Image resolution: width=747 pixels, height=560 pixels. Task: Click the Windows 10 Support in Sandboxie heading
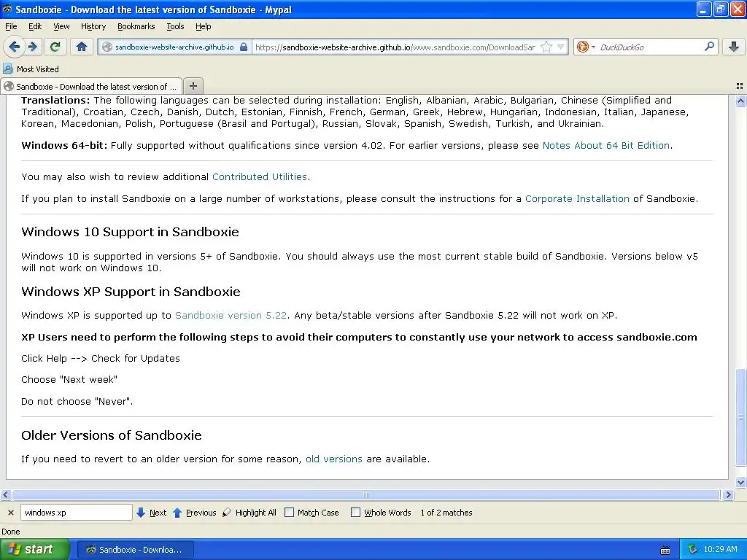[x=130, y=232]
